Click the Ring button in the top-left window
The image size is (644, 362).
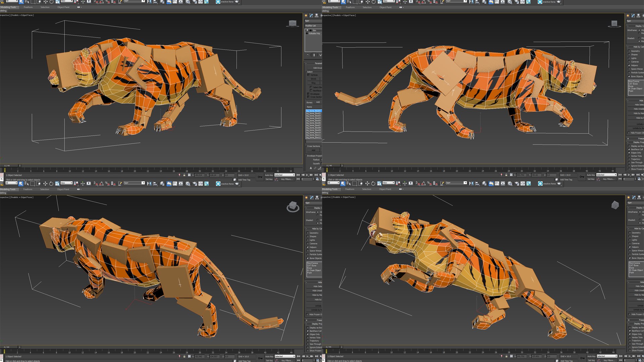click(x=313, y=83)
